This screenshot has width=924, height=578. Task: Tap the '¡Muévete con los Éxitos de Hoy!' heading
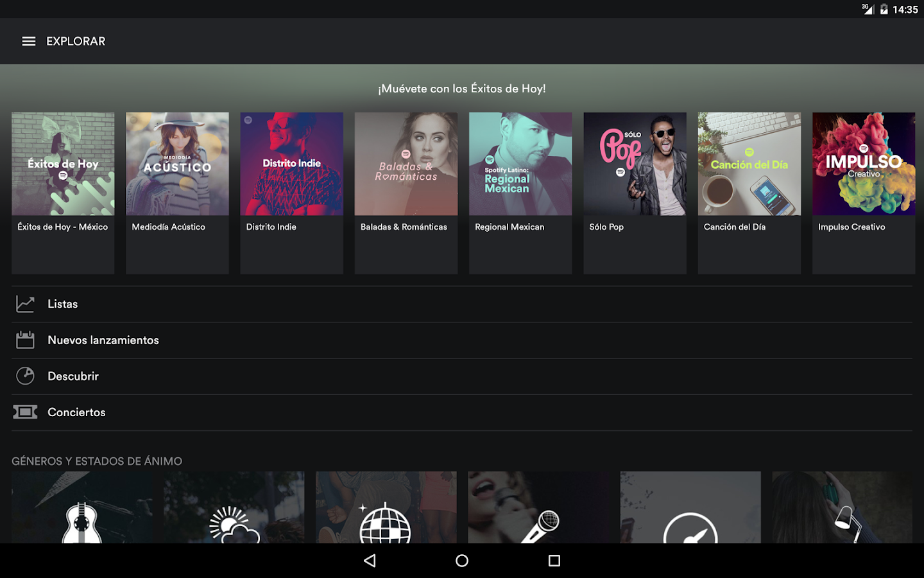coord(462,89)
